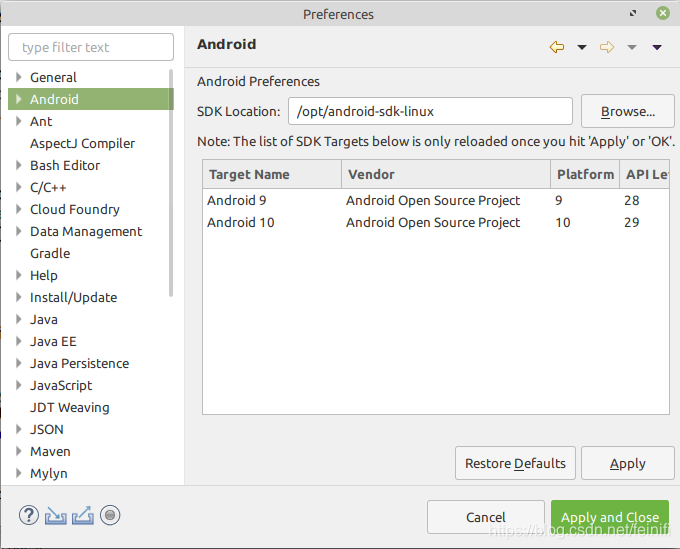Expand the C/C++ node

click(x=18, y=187)
